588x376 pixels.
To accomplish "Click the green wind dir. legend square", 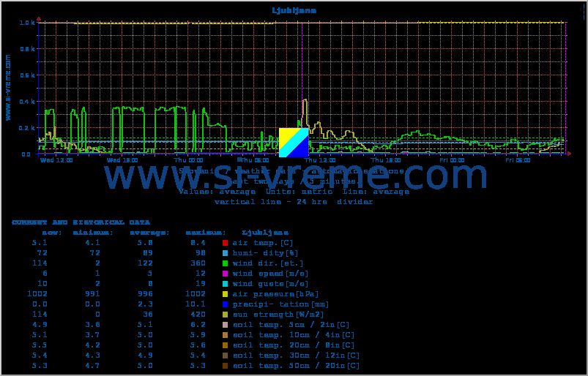I will tap(226, 263).
